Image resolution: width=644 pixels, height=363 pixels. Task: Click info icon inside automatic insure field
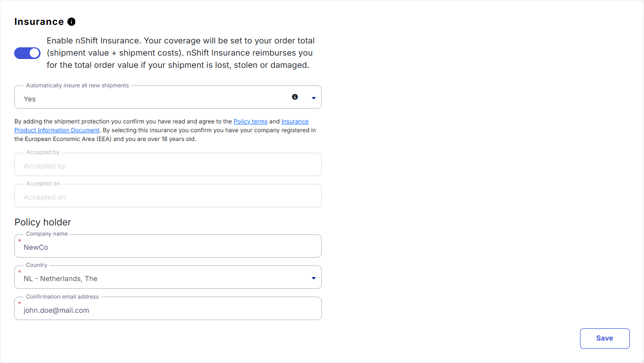click(x=295, y=97)
